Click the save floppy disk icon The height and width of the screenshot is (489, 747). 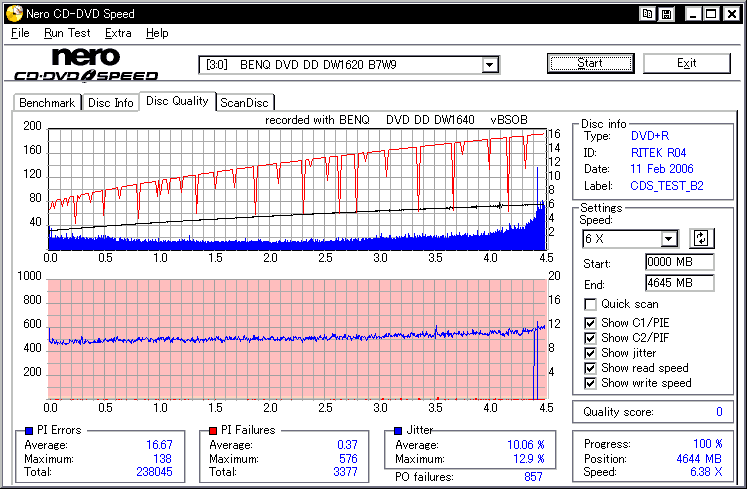point(666,14)
